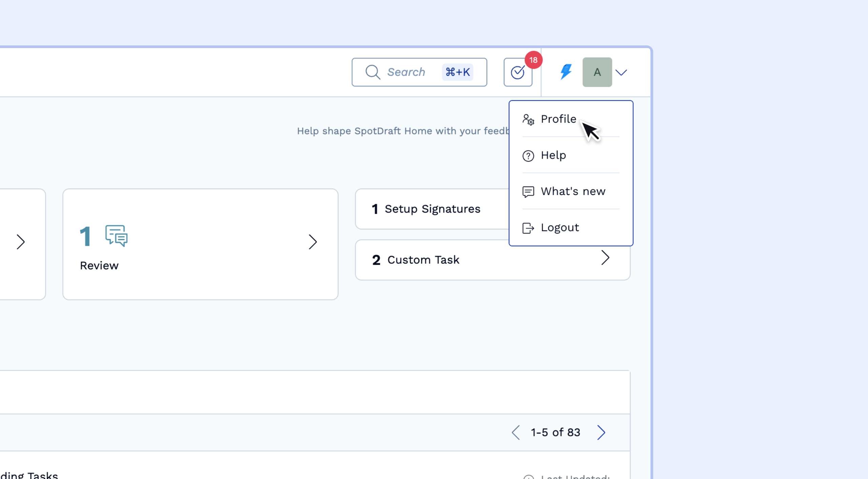Click the Logout door-arrow icon
This screenshot has height=479, width=868.
click(x=528, y=228)
